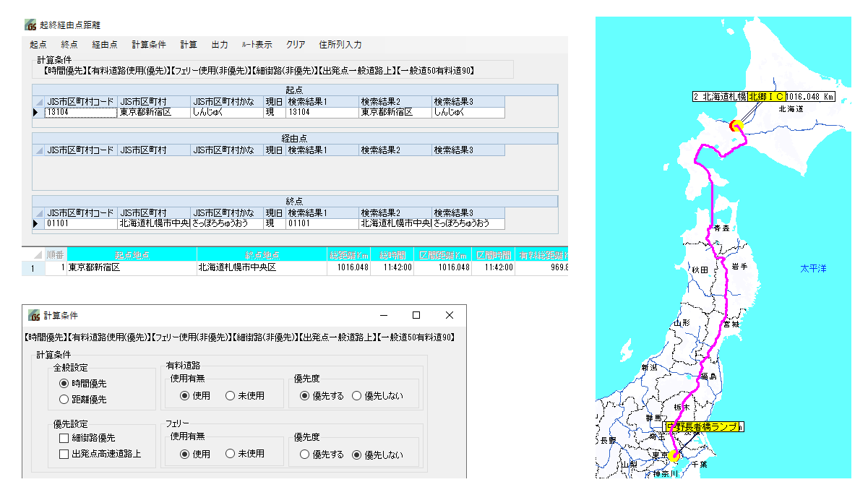Image resolution: width=868 pixels, height=495 pixels.
Task: Click the app icon in the 起終経由点距離 title bar
Action: pyautogui.click(x=31, y=25)
